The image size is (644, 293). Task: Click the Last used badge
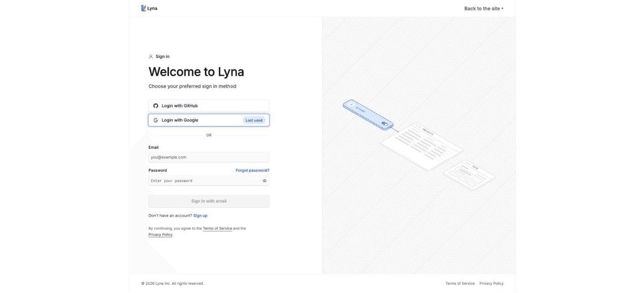pyautogui.click(x=254, y=120)
